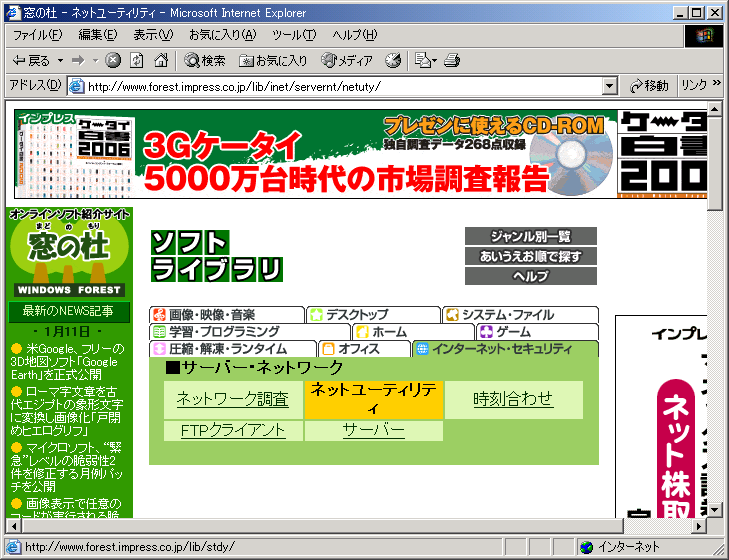Open the history clock icon
Image resolution: width=729 pixels, height=560 pixels.
(x=393, y=60)
